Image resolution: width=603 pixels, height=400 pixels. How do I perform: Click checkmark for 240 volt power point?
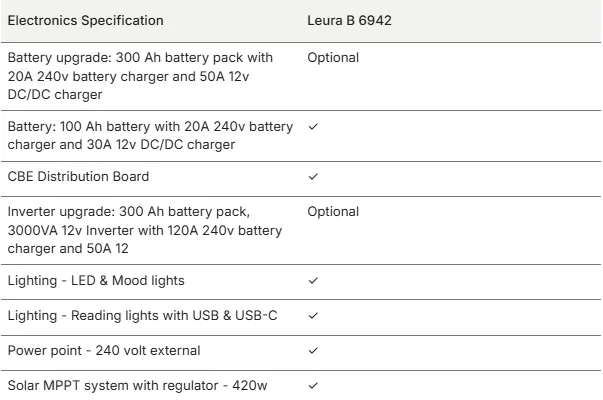pos(314,351)
